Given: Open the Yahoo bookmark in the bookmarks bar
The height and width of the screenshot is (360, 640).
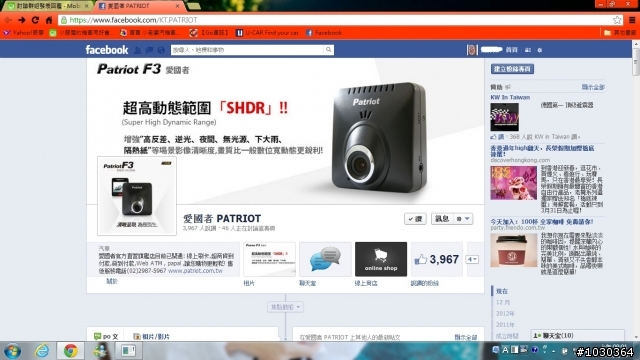Looking at the screenshot, I should pyautogui.click(x=24, y=33).
